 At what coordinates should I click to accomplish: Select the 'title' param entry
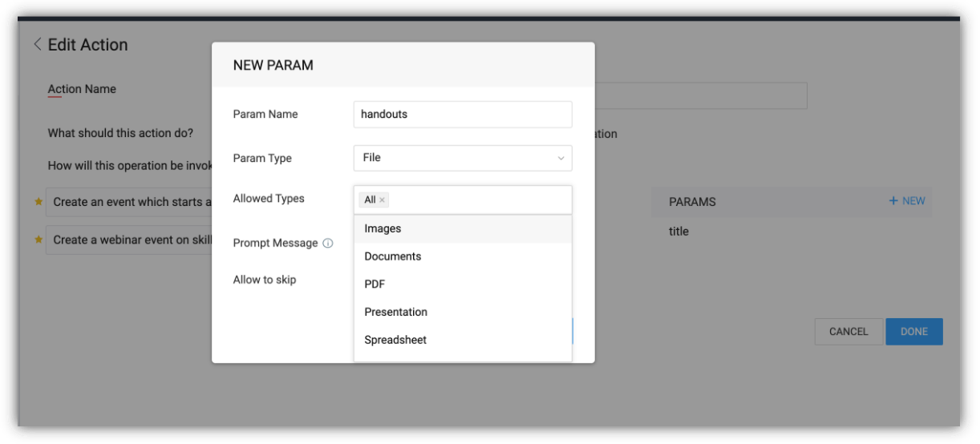pos(679,232)
